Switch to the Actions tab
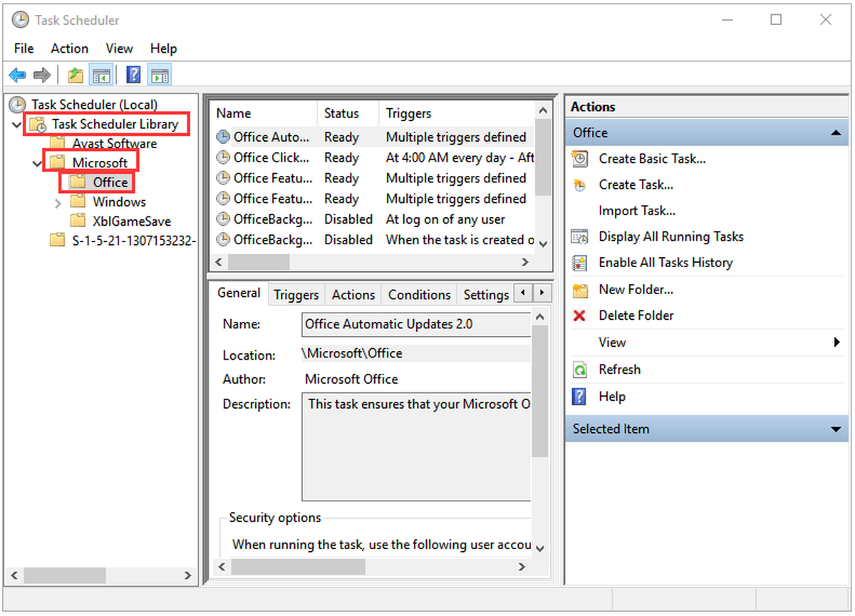 pyautogui.click(x=353, y=295)
